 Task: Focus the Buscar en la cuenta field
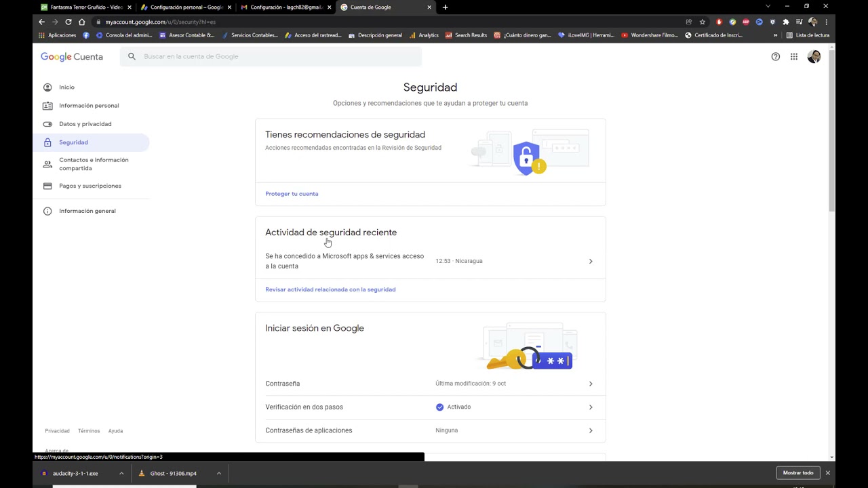pyautogui.click(x=271, y=56)
